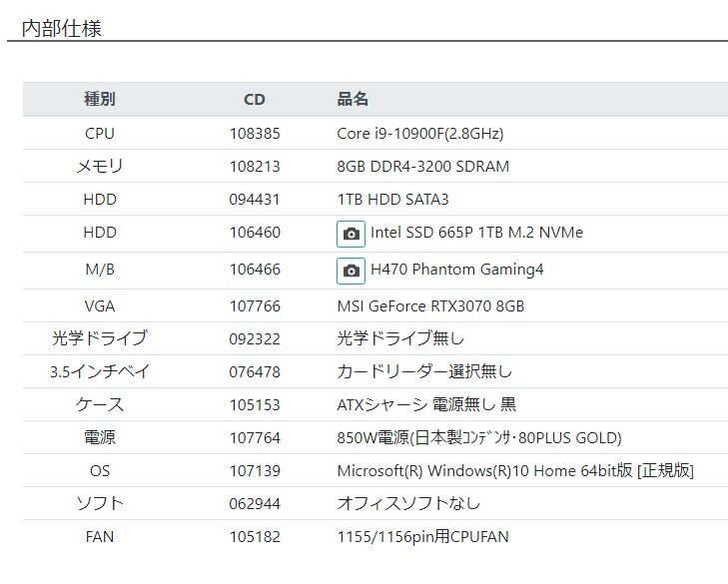This screenshot has width=728, height=584.
Task: Click the 1TB HDD SATA3 product name
Action: point(392,200)
